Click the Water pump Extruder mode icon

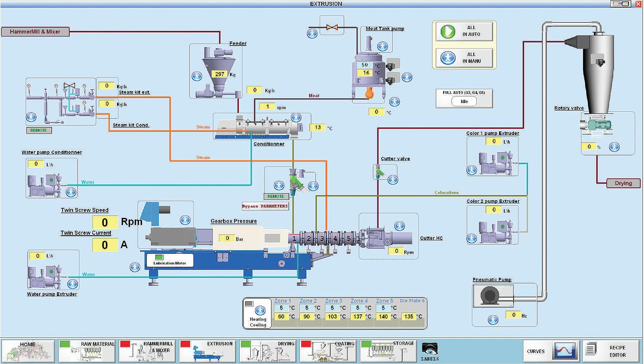[72, 284]
